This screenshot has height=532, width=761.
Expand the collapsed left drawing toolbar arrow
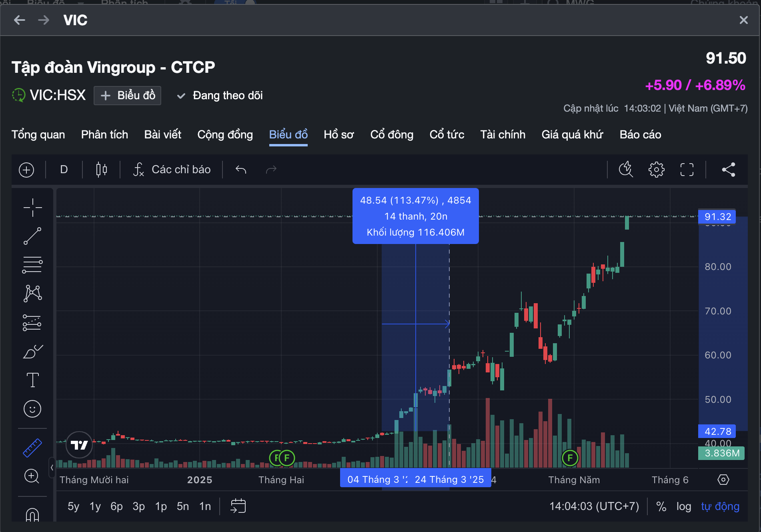52,467
